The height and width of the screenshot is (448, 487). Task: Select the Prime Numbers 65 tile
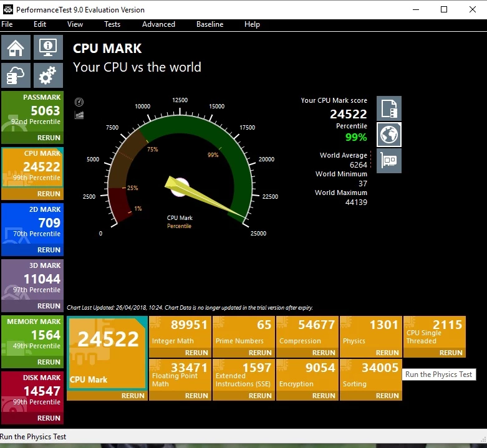click(244, 331)
